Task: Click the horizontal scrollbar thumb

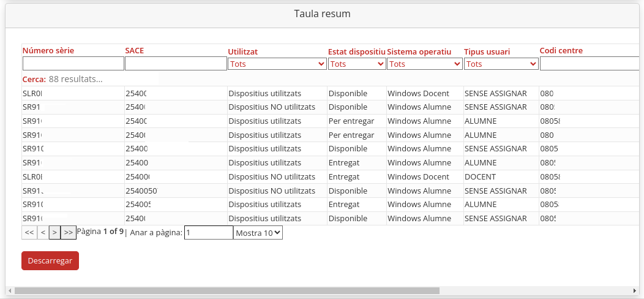Action: coord(227,290)
